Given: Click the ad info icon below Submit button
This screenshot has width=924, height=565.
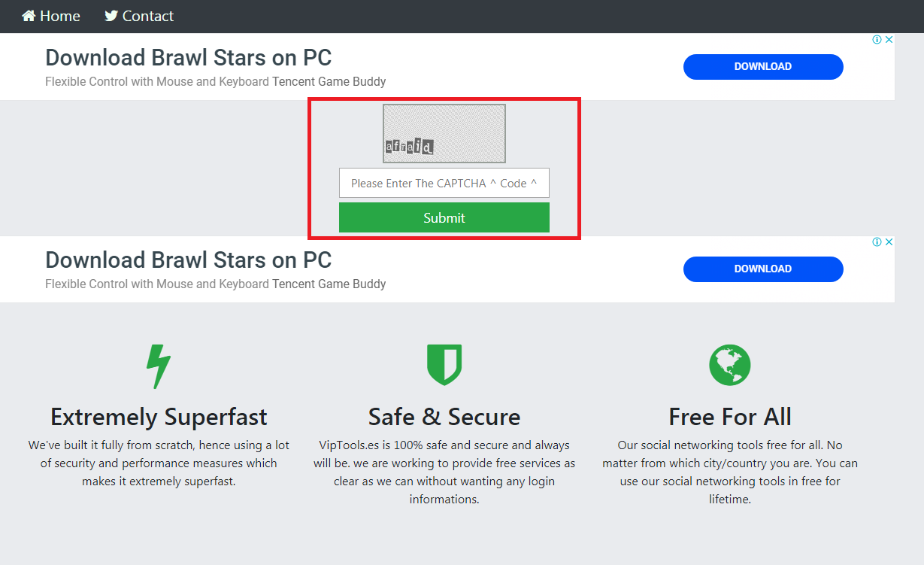Looking at the screenshot, I should (x=877, y=242).
